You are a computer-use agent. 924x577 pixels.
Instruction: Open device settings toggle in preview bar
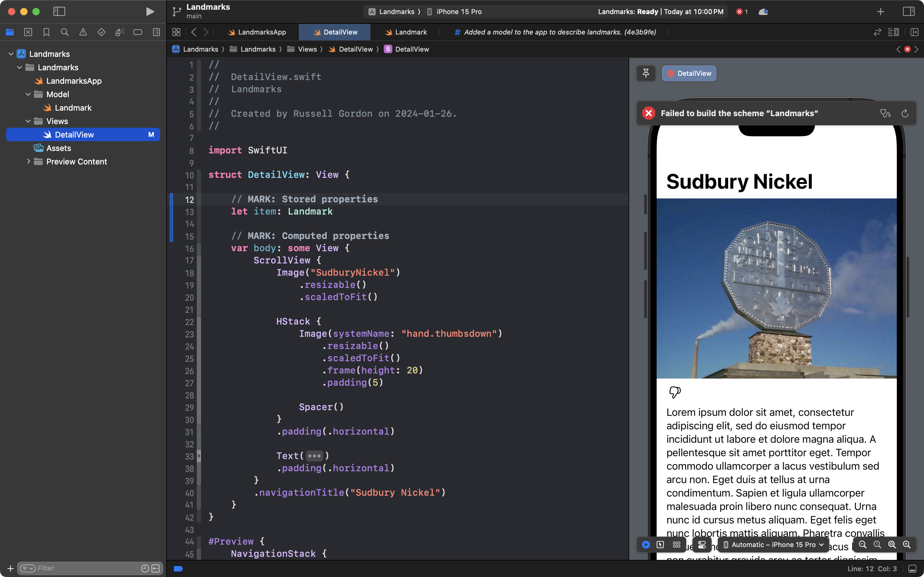[702, 545]
